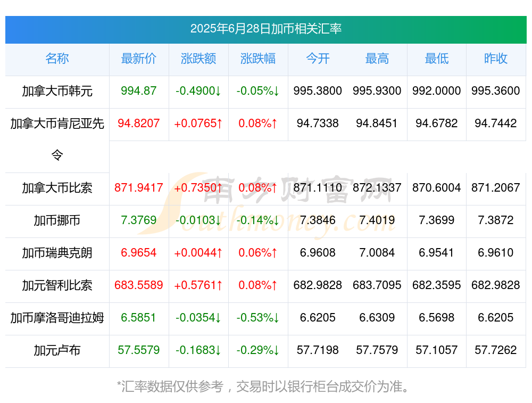
Task: Select the 加拿大币韩元 row name
Action: click(57, 91)
